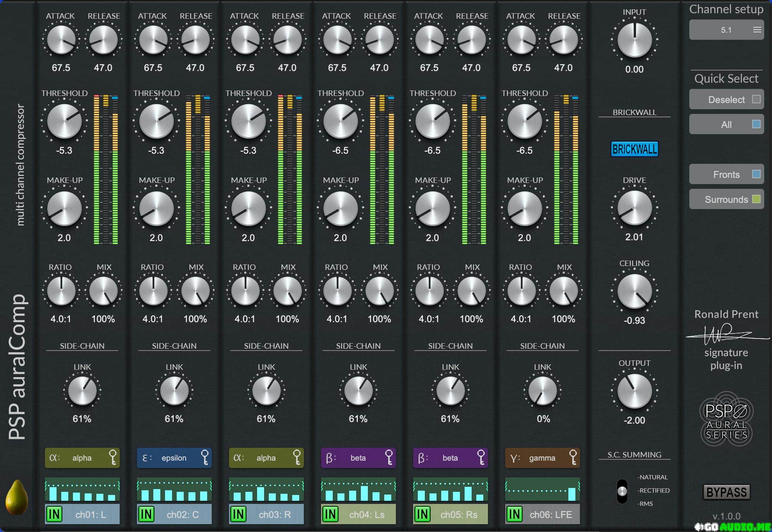Screen dimensions: 772x532
Task: Click the INPUT gain knob
Action: 634,40
